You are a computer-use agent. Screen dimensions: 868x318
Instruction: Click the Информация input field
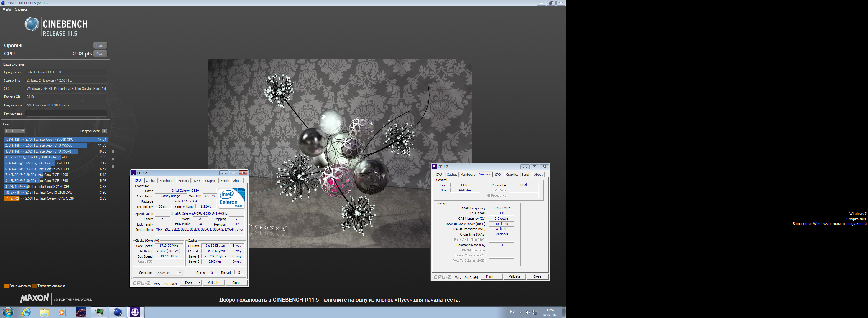pos(66,113)
